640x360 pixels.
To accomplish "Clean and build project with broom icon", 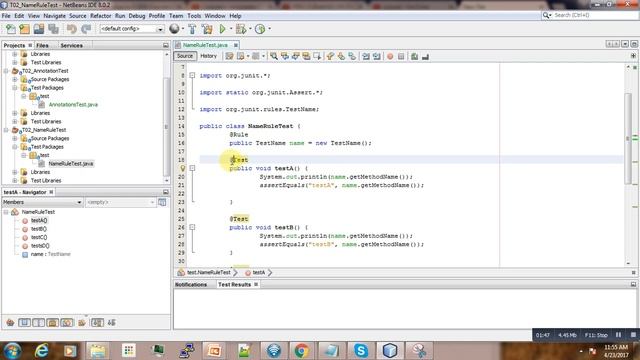I will pos(207,29).
